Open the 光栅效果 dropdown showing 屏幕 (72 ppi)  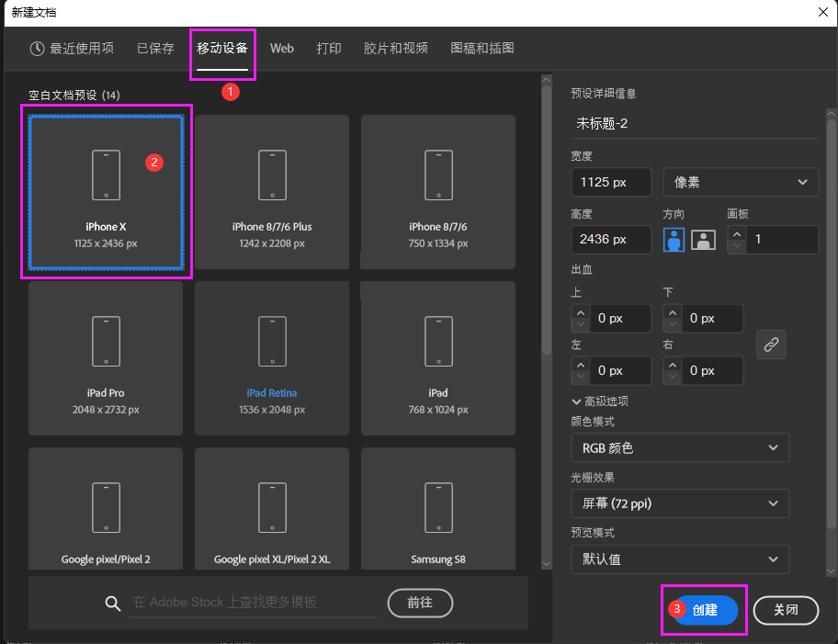tap(680, 503)
